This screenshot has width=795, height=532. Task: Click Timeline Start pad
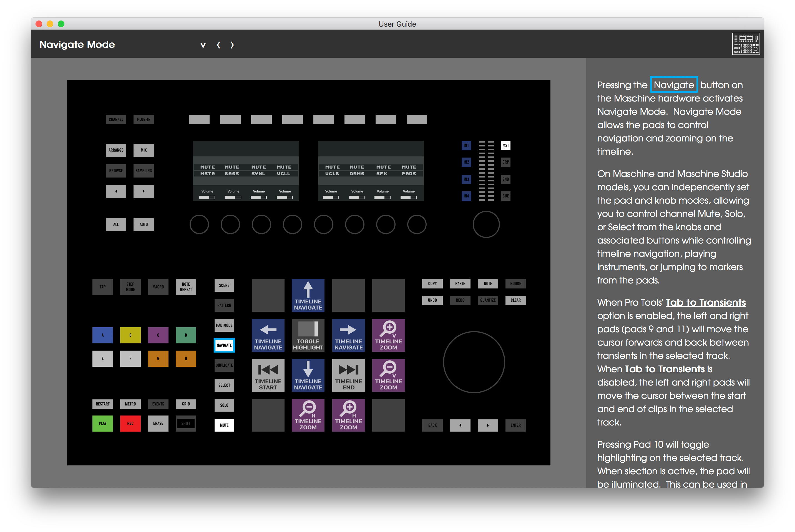point(268,375)
